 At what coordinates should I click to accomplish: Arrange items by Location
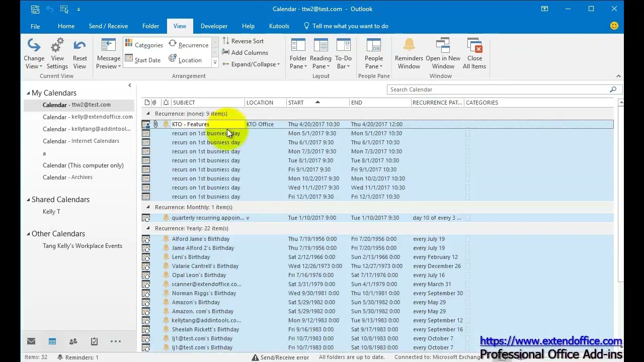(185, 60)
